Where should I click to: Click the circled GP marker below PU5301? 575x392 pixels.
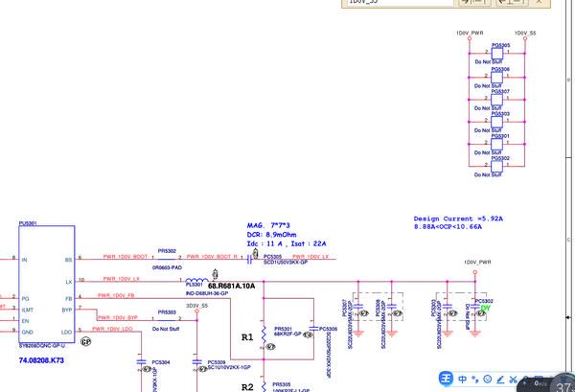(86, 342)
